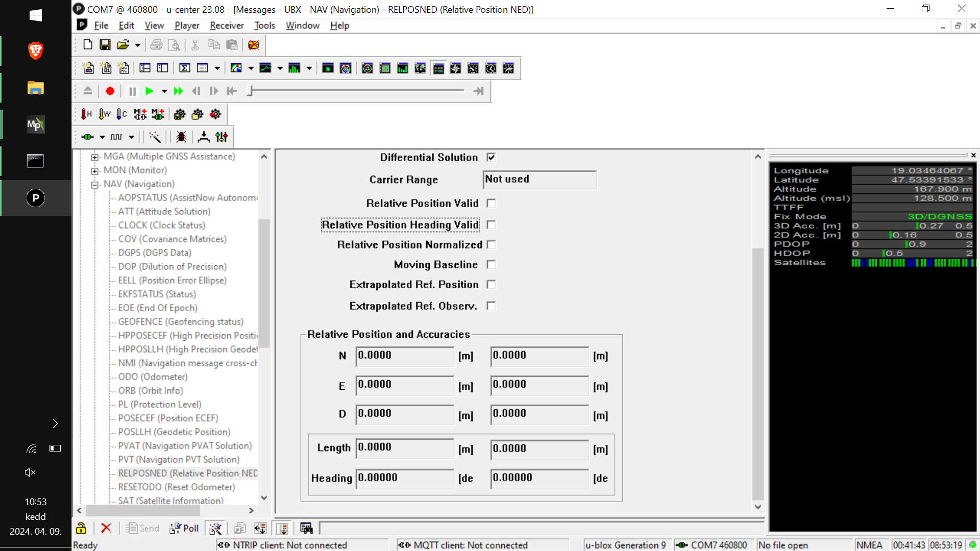This screenshot has height=551, width=980.
Task: Click the Send button
Action: [x=142, y=528]
